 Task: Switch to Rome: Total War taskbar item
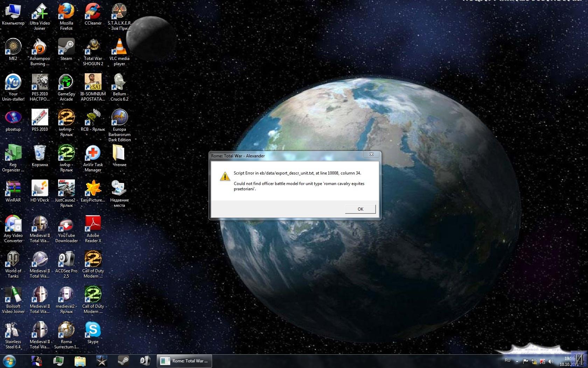tap(184, 361)
